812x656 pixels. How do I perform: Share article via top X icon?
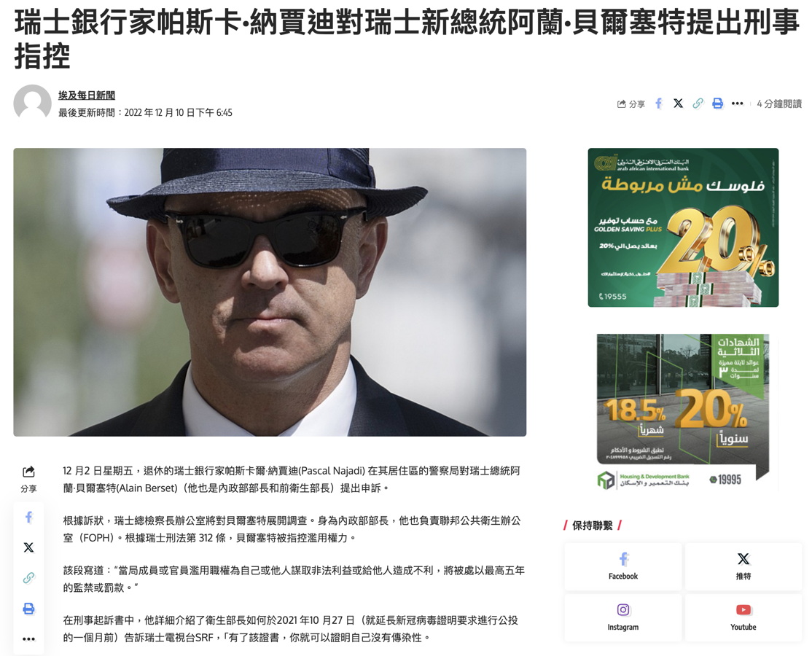pos(678,104)
